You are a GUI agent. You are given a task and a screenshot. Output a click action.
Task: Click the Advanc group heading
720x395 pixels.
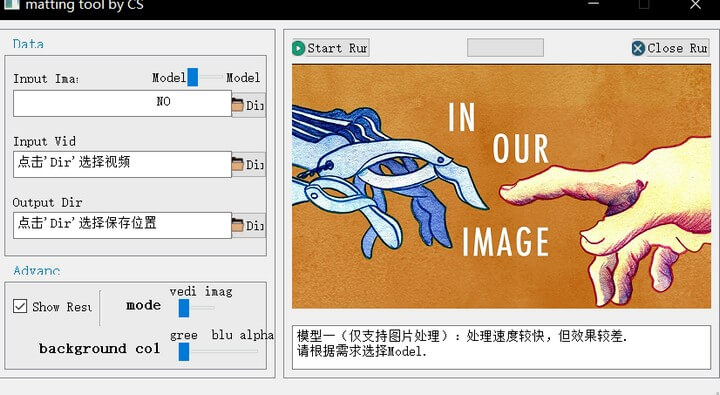36,270
